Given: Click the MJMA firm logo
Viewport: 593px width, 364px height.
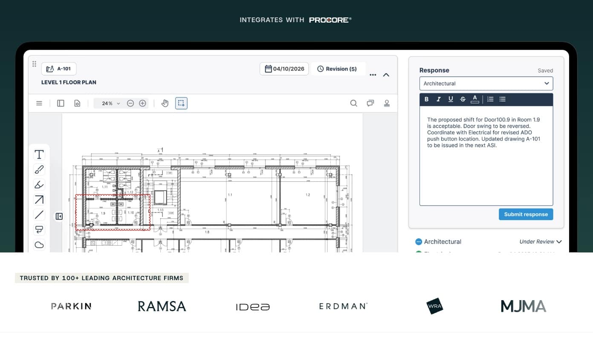Looking at the screenshot, I should pyautogui.click(x=524, y=306).
